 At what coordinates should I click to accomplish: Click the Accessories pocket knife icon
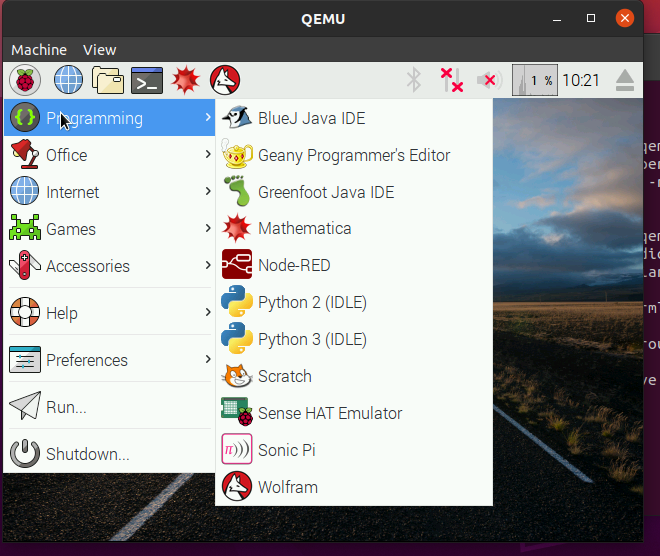click(x=25, y=265)
